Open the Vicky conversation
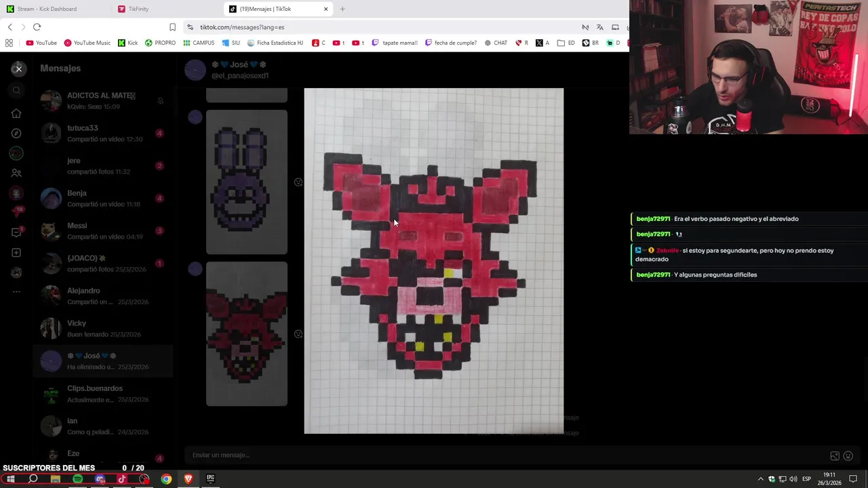868x488 pixels. 103,329
